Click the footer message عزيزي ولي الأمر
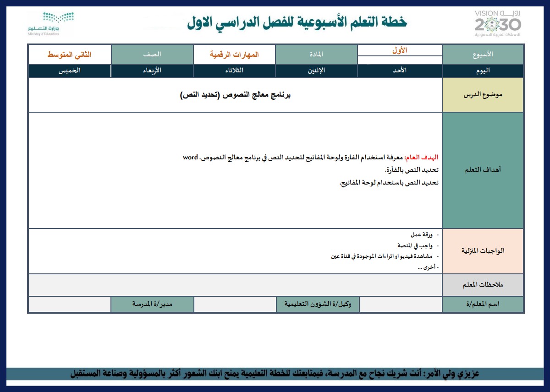This screenshot has width=550, height=392. [x=275, y=374]
